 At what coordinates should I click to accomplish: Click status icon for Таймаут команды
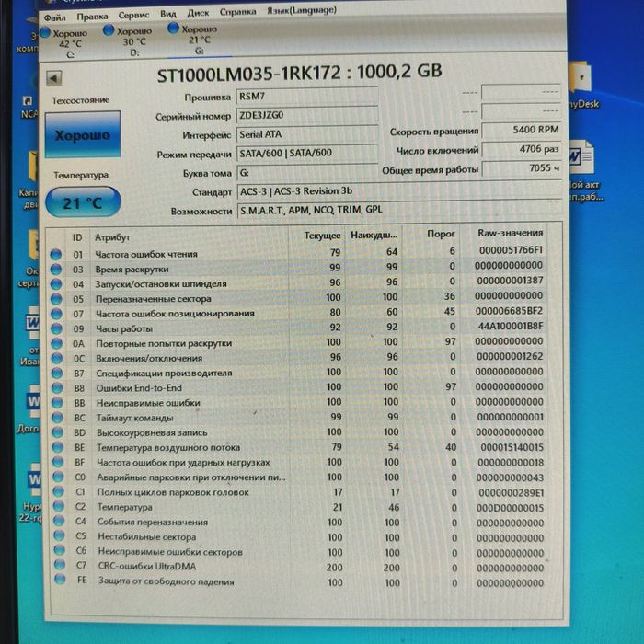tap(57, 418)
